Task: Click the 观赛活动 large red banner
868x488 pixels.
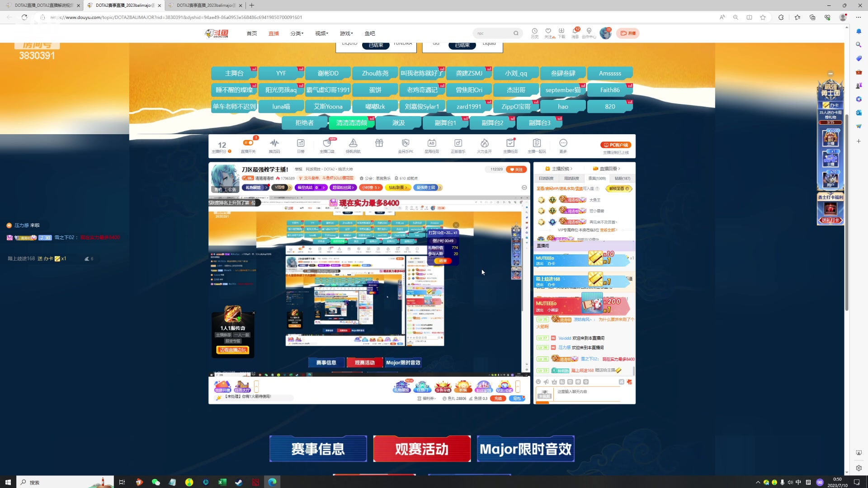Action: [x=422, y=449]
